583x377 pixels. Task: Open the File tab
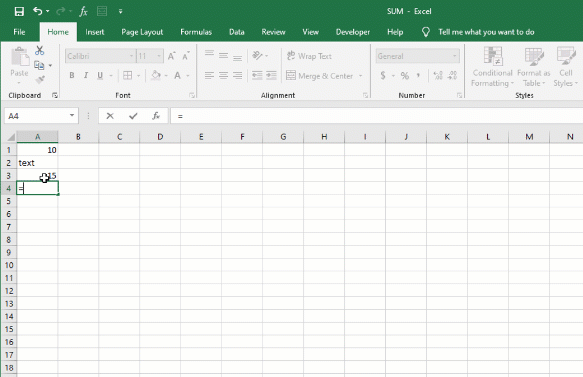click(19, 32)
